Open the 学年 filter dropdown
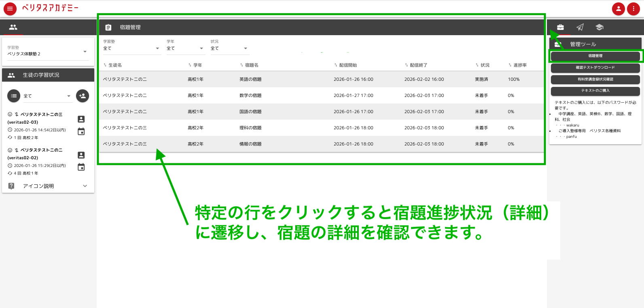644x308 pixels. point(185,48)
